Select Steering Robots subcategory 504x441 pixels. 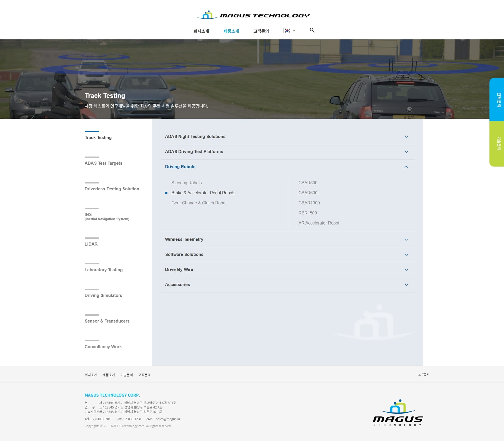click(187, 183)
